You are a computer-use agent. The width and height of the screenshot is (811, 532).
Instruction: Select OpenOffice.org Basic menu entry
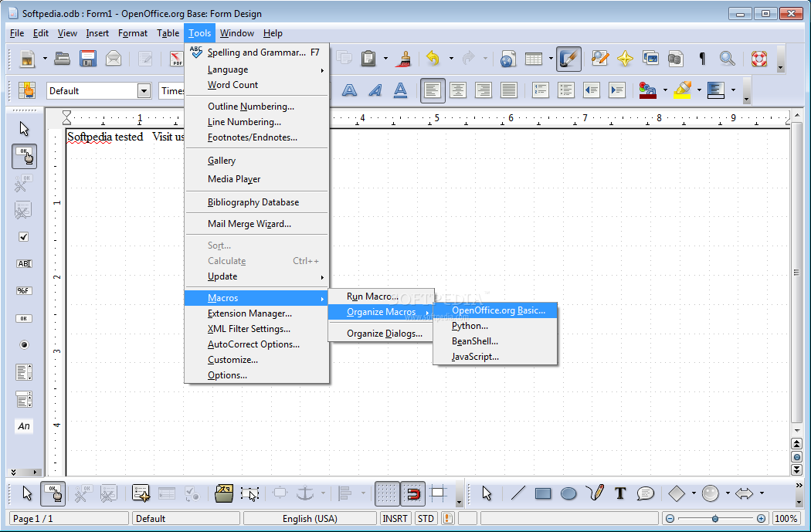[x=496, y=310]
